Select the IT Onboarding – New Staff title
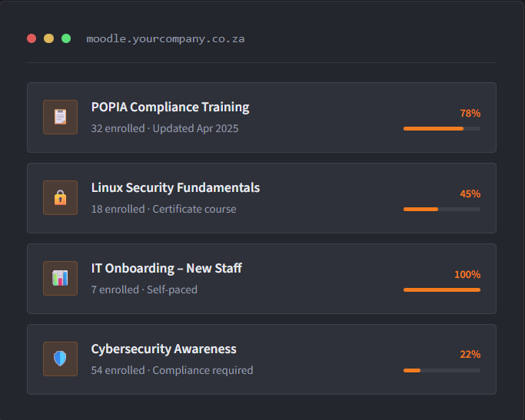This screenshot has height=420, width=525. tap(166, 269)
